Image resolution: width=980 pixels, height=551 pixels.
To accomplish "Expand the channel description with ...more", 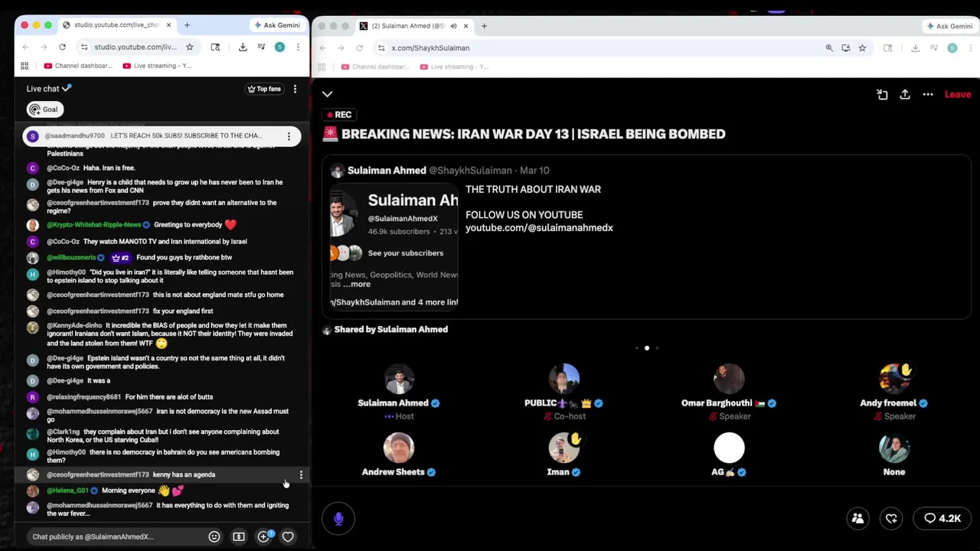I will 357,284.
